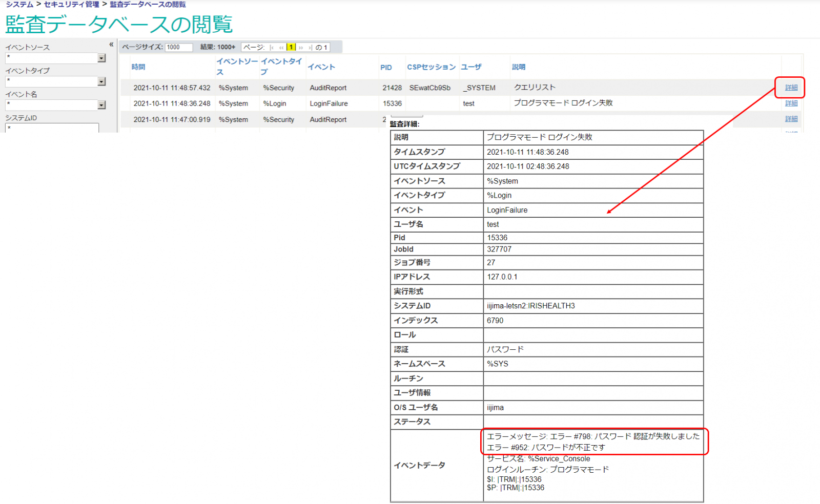Open 詳細 link for クエリリスト row

pyautogui.click(x=791, y=88)
